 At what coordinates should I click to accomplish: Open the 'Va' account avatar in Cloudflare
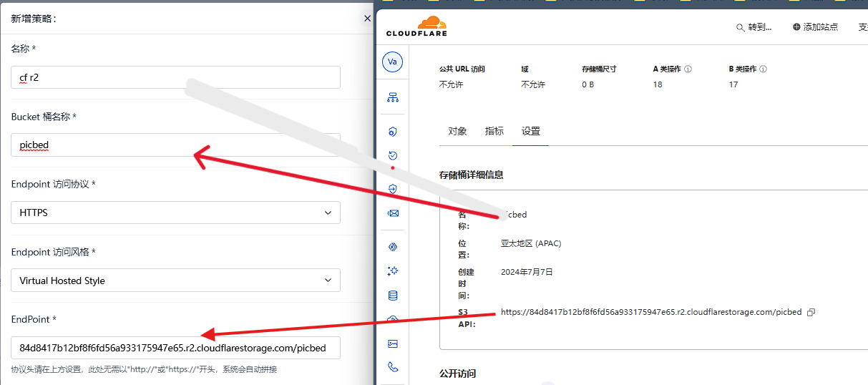pos(392,62)
